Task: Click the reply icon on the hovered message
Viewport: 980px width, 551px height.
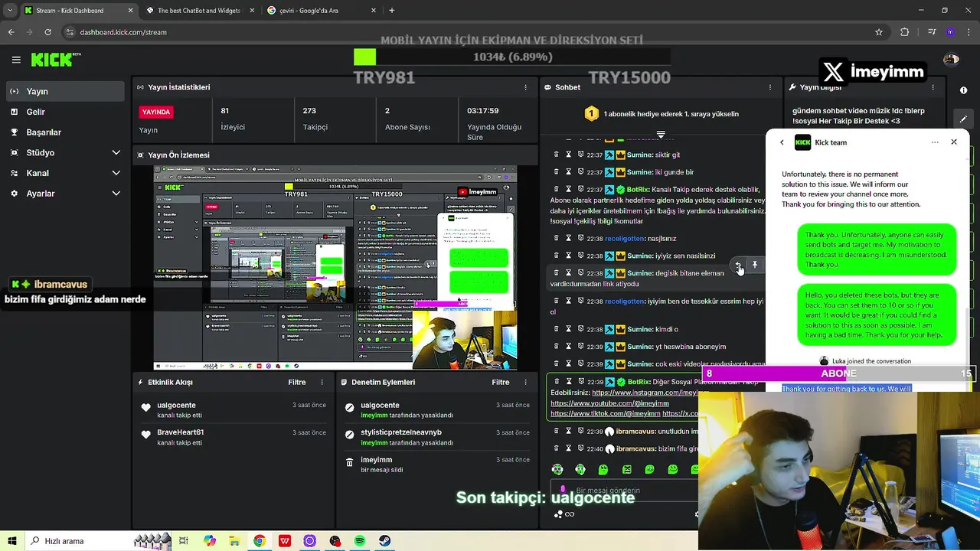Action: pos(739,265)
